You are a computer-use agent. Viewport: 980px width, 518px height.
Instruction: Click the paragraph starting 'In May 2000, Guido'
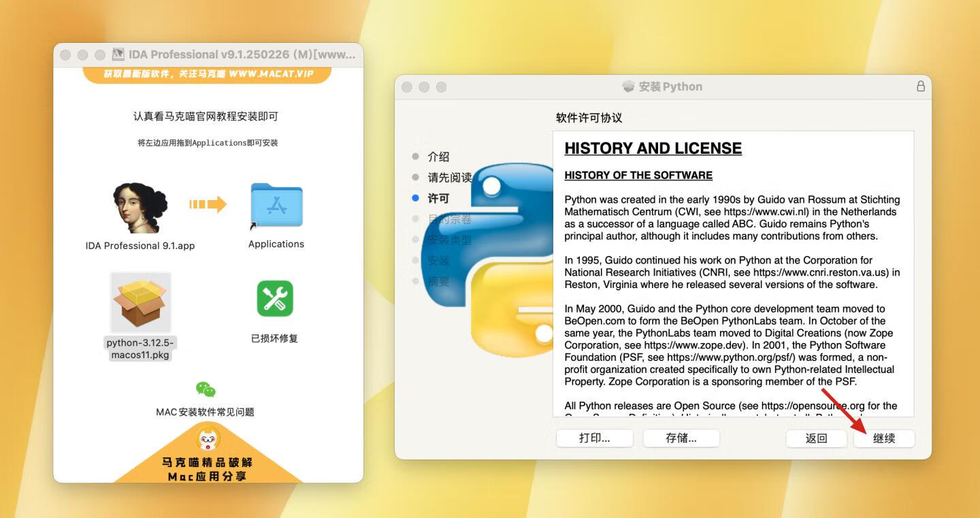tap(730, 345)
